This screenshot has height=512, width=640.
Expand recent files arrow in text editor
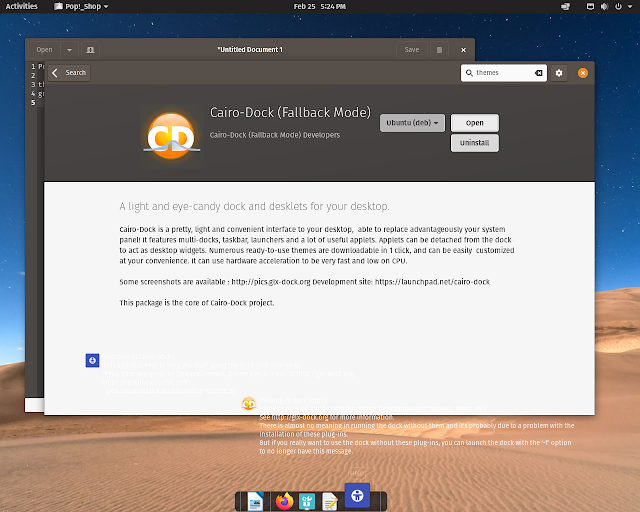coord(69,50)
